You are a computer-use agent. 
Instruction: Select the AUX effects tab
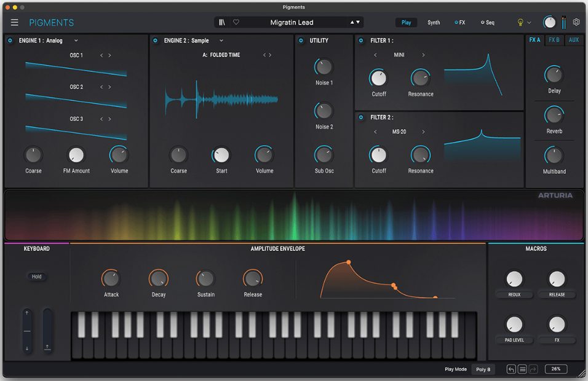574,40
